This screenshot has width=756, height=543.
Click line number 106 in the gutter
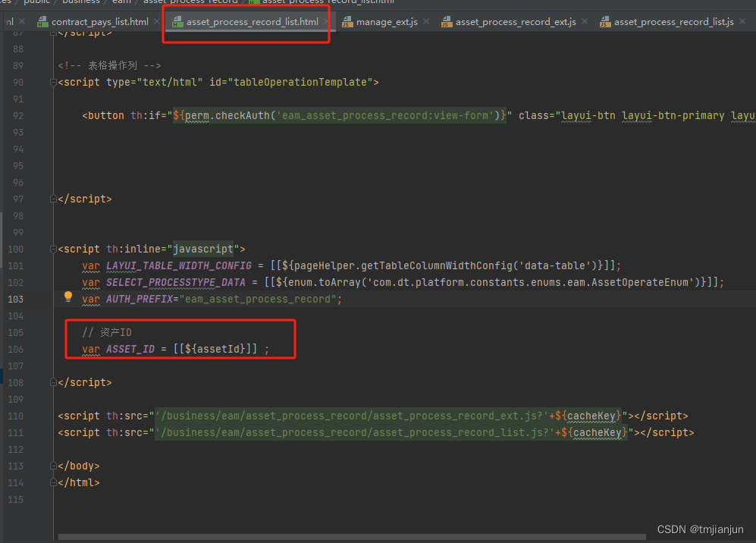tap(15, 349)
